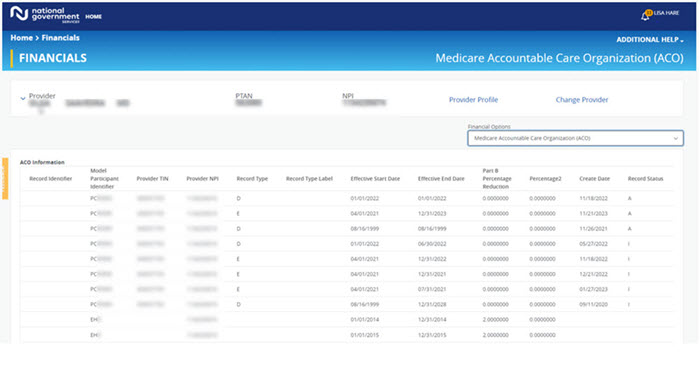Collapse the Provider details chevron
This screenshot has width=700, height=376.
click(x=23, y=98)
